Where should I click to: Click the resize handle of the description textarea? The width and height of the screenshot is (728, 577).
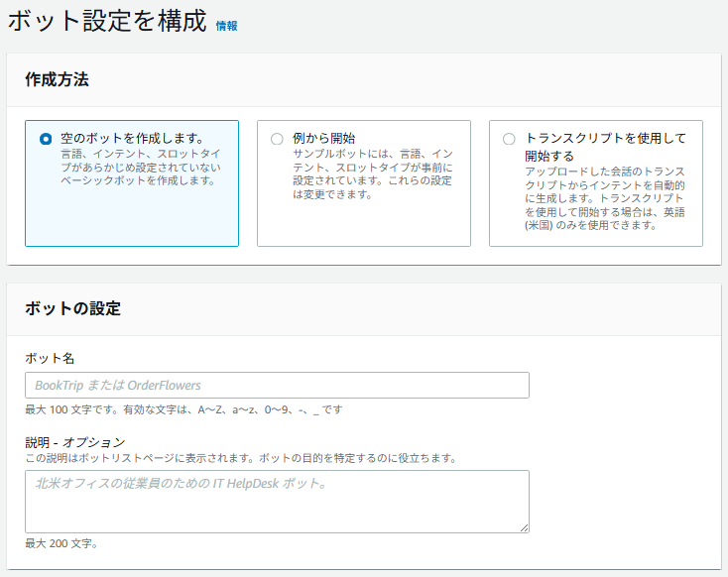524,527
